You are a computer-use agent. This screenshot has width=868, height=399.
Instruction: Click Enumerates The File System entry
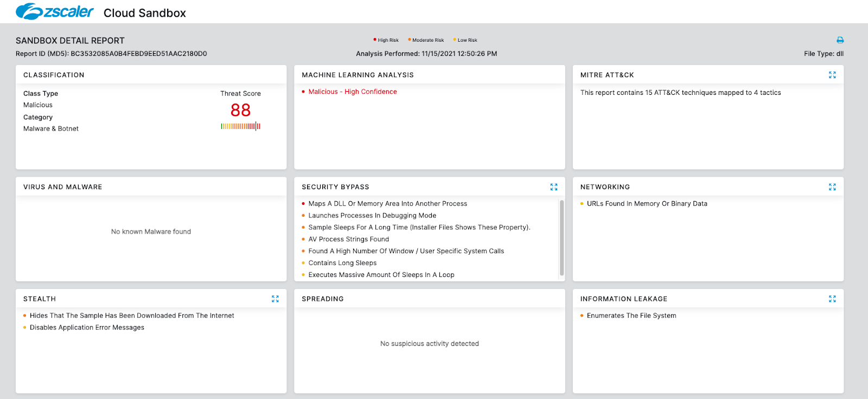[631, 316]
